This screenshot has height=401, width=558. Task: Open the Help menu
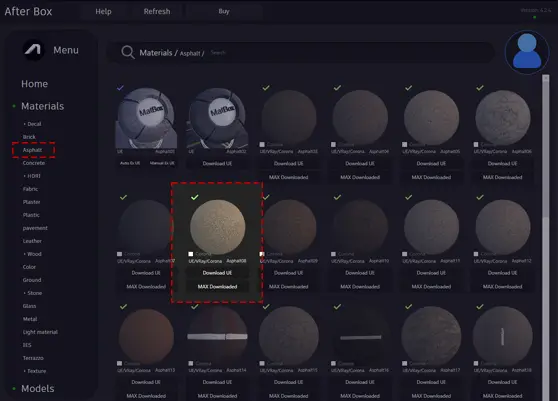[103, 11]
